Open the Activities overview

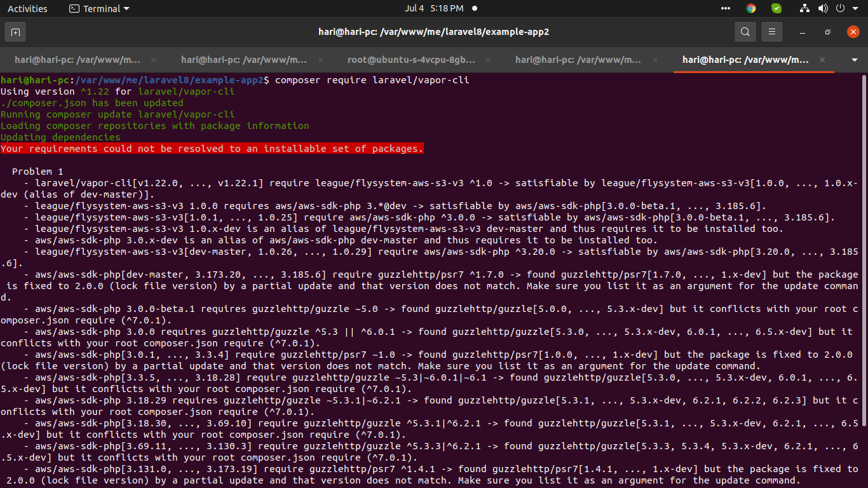(x=27, y=8)
